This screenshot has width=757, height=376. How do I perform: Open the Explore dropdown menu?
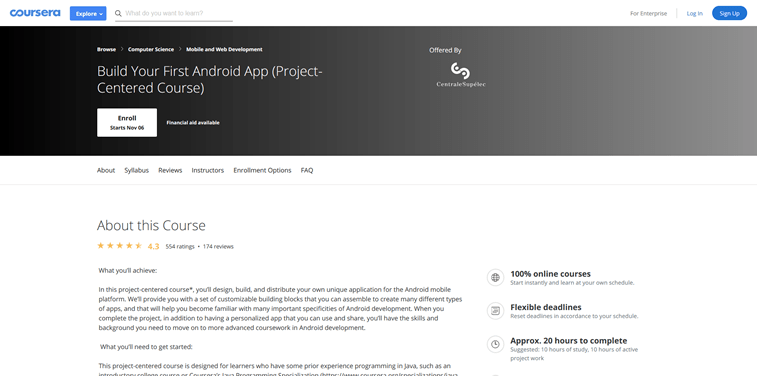pos(88,14)
